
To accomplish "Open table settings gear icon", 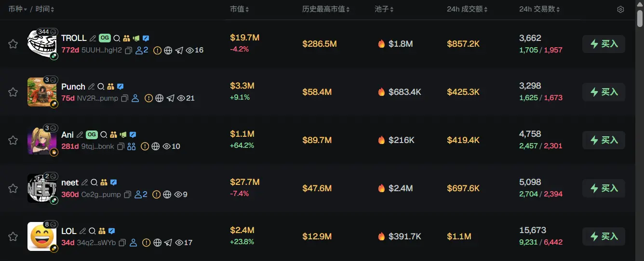I will tap(620, 10).
